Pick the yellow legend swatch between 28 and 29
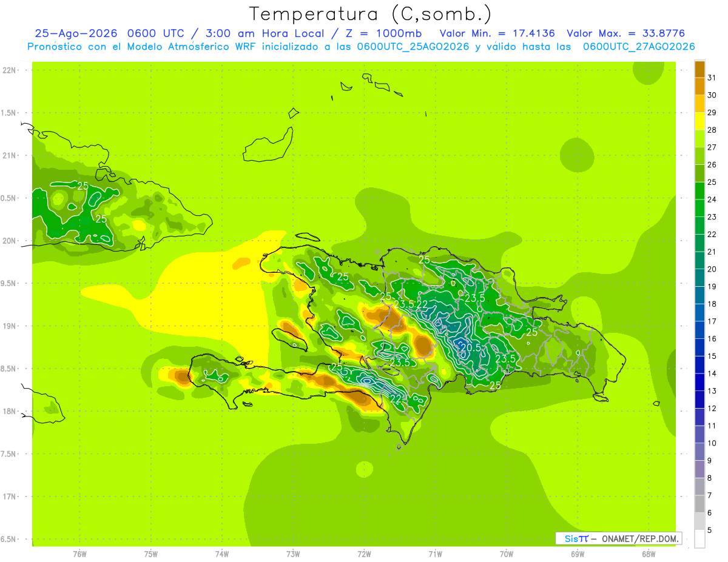This screenshot has height=562, width=728. point(699,121)
